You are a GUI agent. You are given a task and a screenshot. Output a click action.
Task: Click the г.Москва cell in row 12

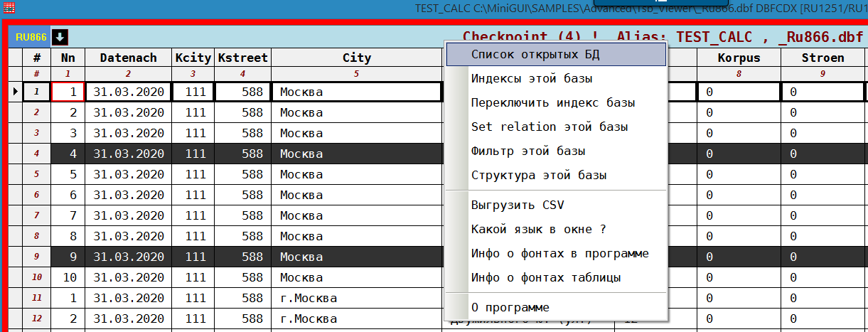356,318
